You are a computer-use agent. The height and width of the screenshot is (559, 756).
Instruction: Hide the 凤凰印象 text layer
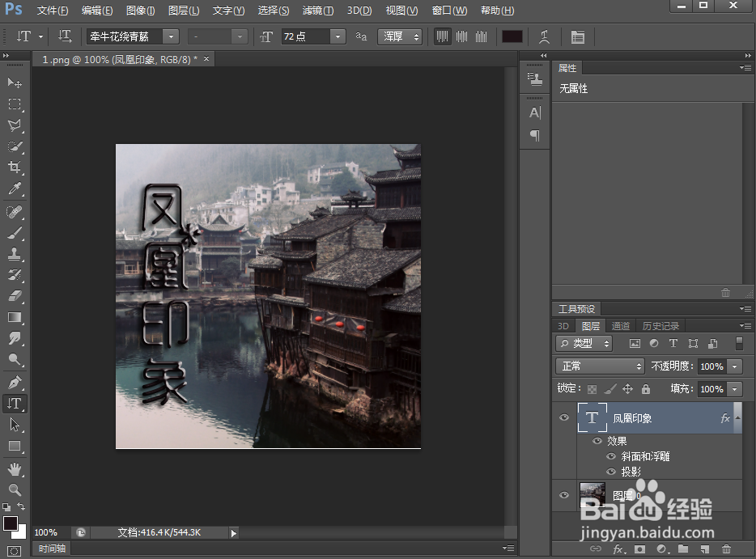[x=564, y=417]
